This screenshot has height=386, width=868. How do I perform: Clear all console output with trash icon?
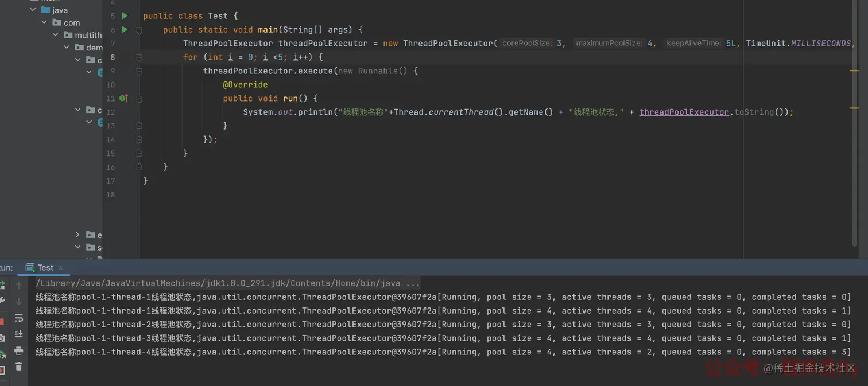coord(19,366)
